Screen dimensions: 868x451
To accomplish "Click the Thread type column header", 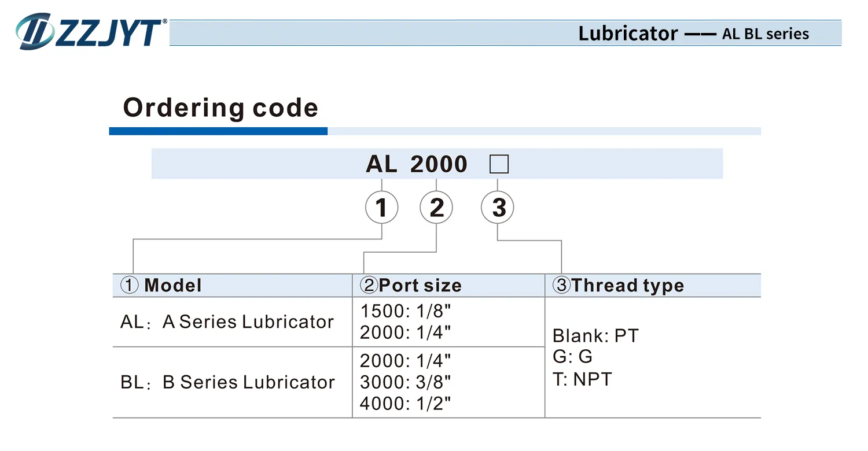I will coord(619,285).
